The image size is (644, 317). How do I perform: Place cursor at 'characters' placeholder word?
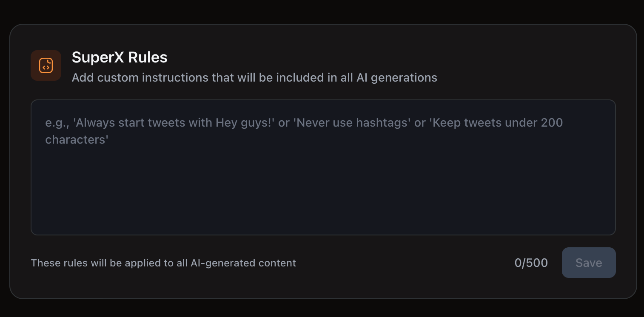pos(77,140)
